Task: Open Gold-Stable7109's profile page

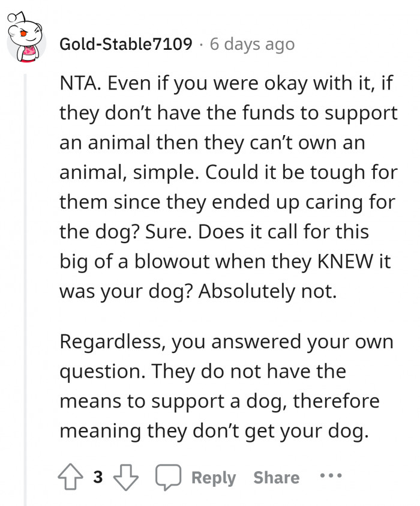Action: point(127,43)
